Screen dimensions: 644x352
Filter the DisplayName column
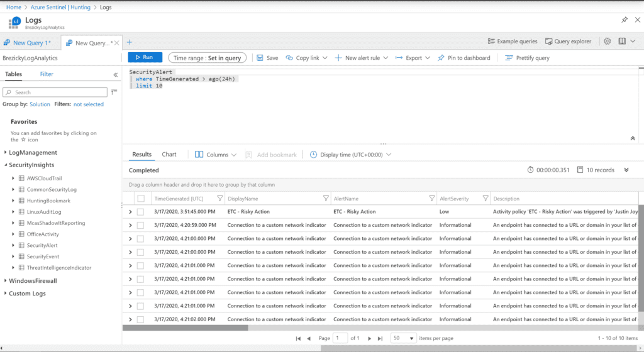326,199
